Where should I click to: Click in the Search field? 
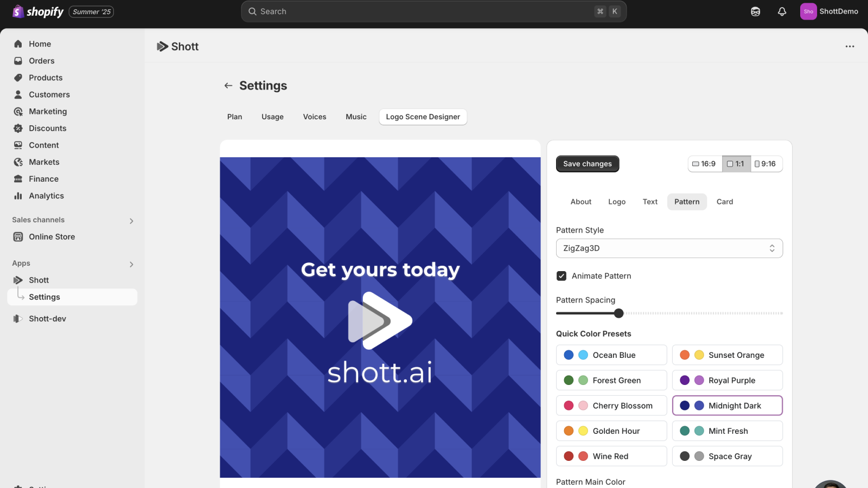[x=433, y=11]
